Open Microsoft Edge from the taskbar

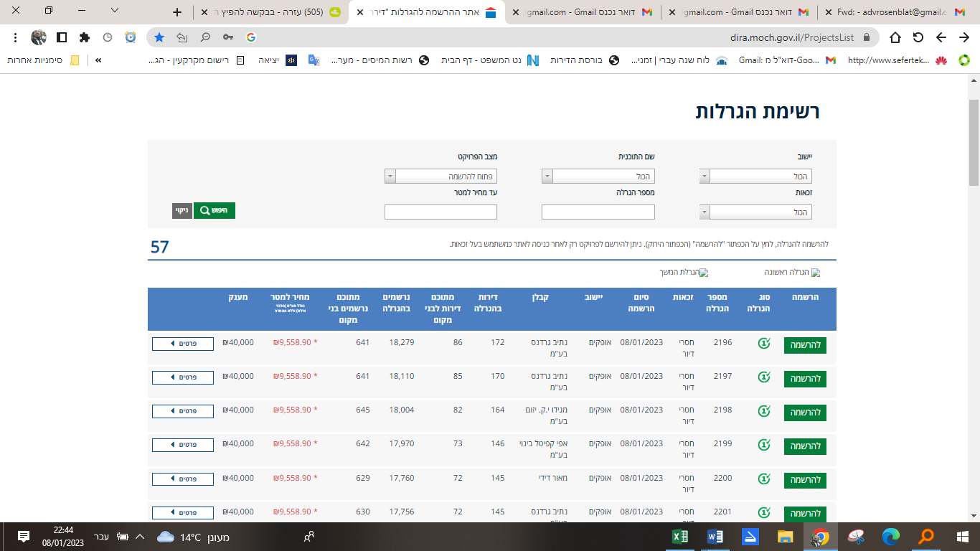[891, 537]
